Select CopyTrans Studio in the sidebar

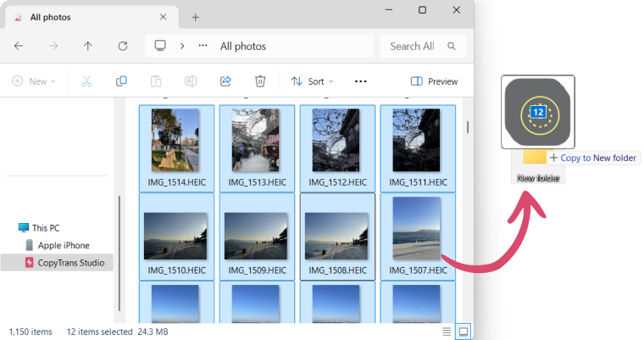pyautogui.click(x=57, y=263)
